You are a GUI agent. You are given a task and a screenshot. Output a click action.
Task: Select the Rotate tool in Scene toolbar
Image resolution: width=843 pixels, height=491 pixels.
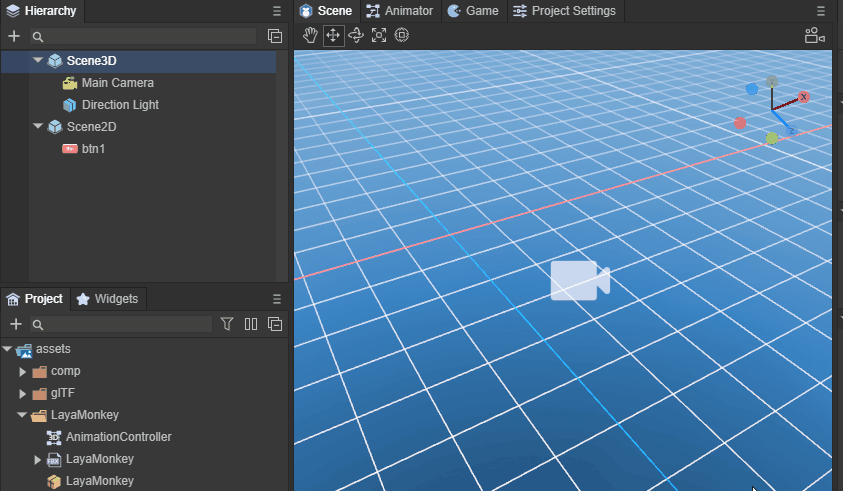(356, 35)
